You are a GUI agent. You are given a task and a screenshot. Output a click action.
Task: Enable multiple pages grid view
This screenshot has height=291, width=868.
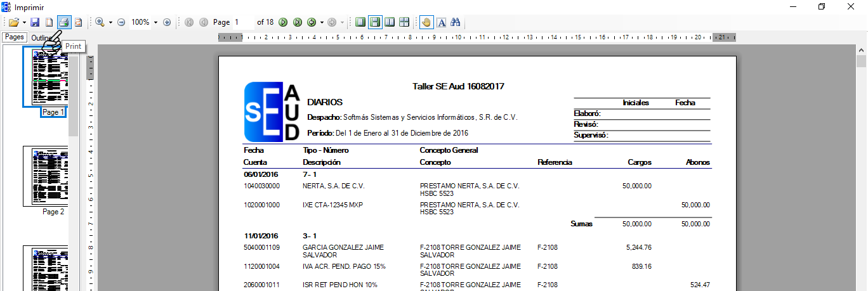[x=404, y=22]
